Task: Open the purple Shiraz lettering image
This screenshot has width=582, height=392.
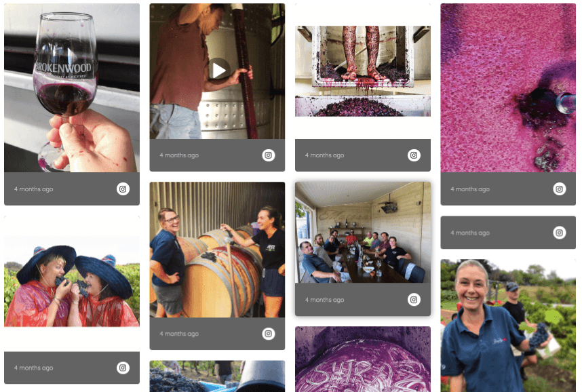Action: (363, 359)
